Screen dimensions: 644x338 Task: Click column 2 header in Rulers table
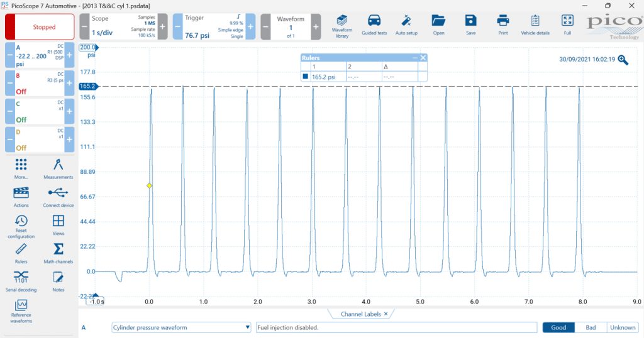point(364,67)
